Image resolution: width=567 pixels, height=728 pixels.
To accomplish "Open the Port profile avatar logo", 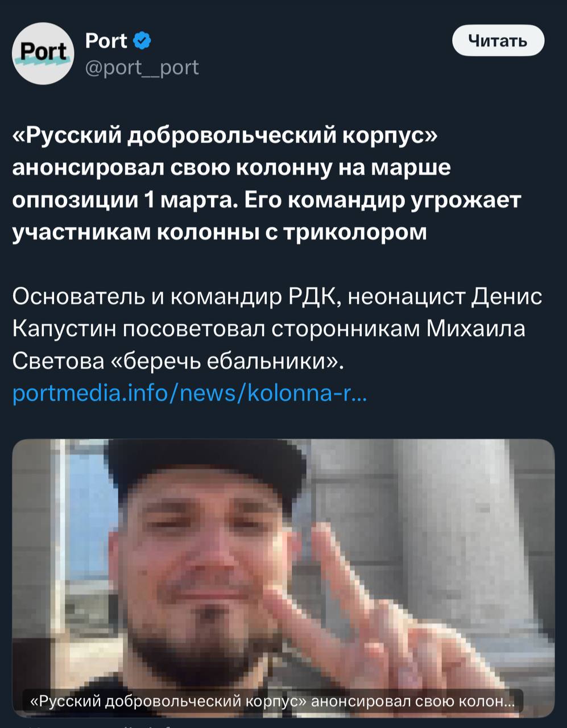I will pos(43,54).
